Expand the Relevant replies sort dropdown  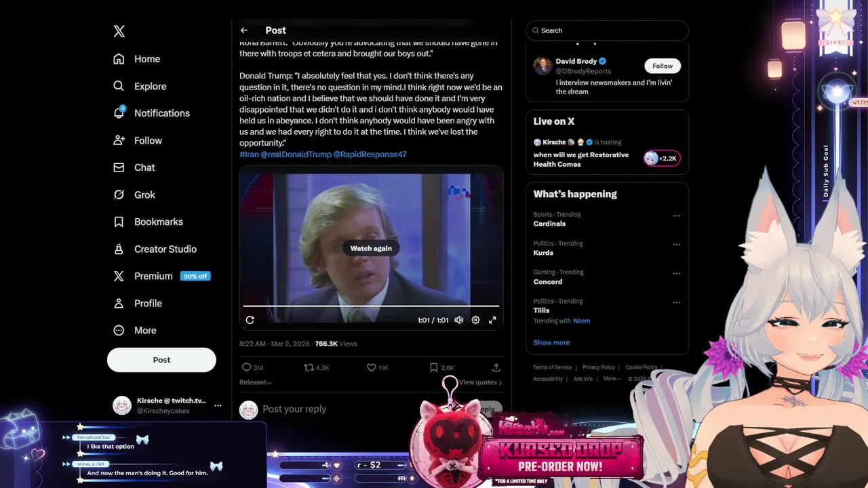point(256,382)
